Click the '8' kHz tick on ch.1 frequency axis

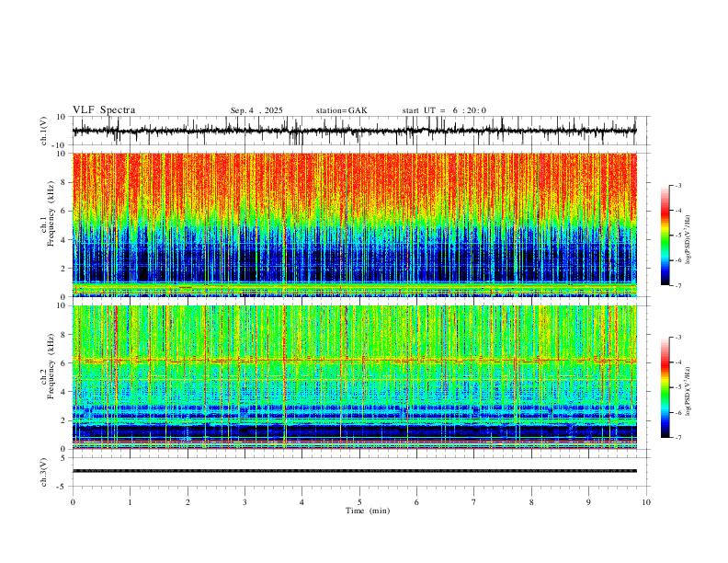point(64,182)
